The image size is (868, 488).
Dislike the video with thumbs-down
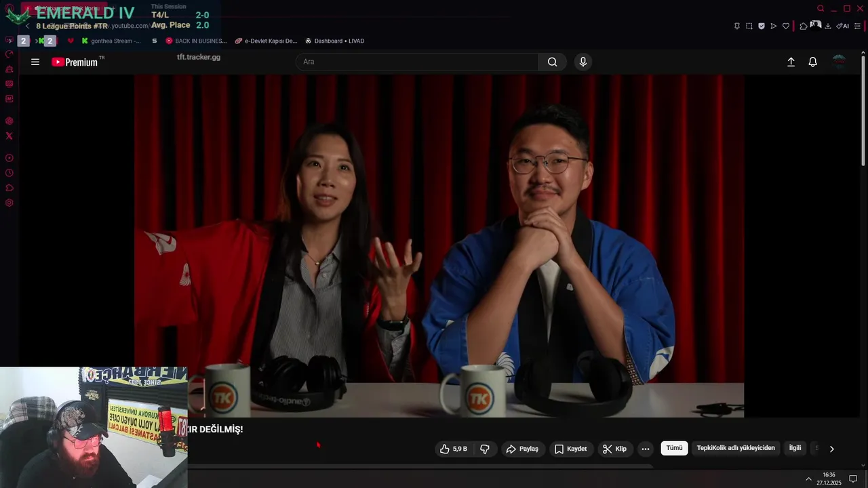(484, 449)
